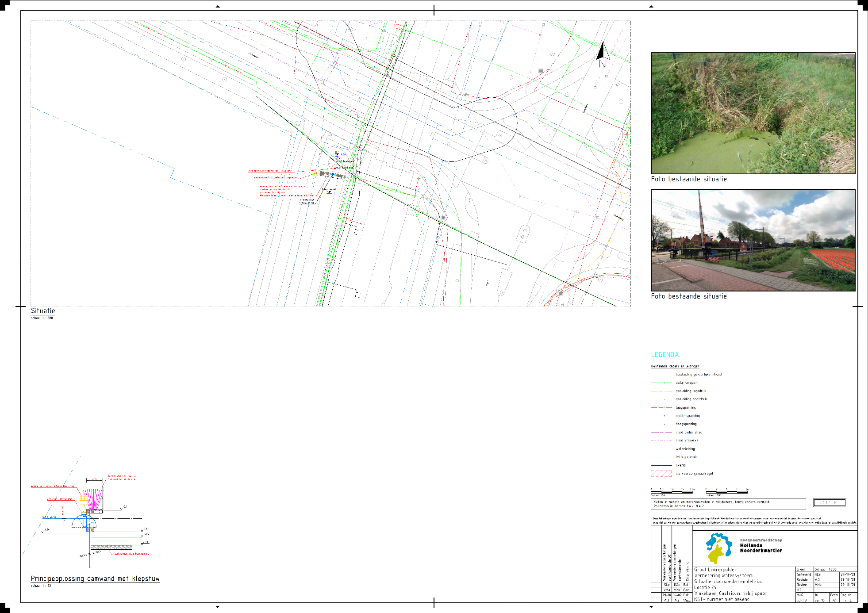Click 'Vinkebaan, Castricum, nabij spoor' line
Screen dimensions: 868x613
point(730,594)
